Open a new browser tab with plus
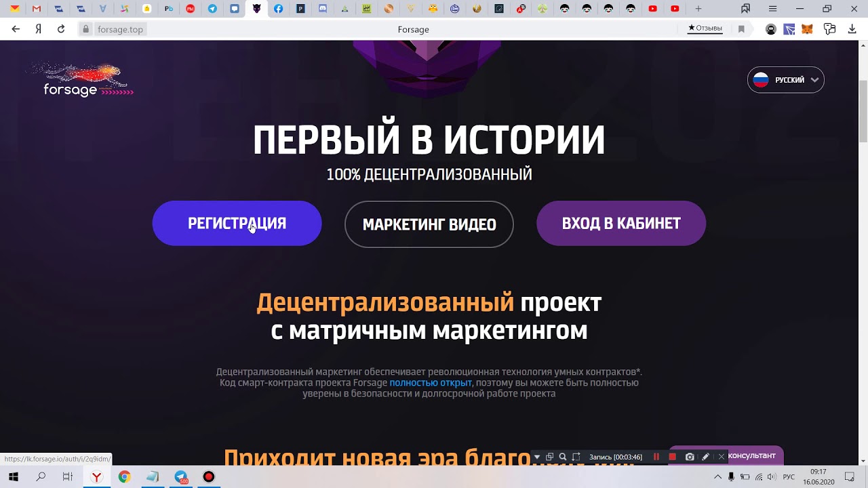 click(x=698, y=9)
